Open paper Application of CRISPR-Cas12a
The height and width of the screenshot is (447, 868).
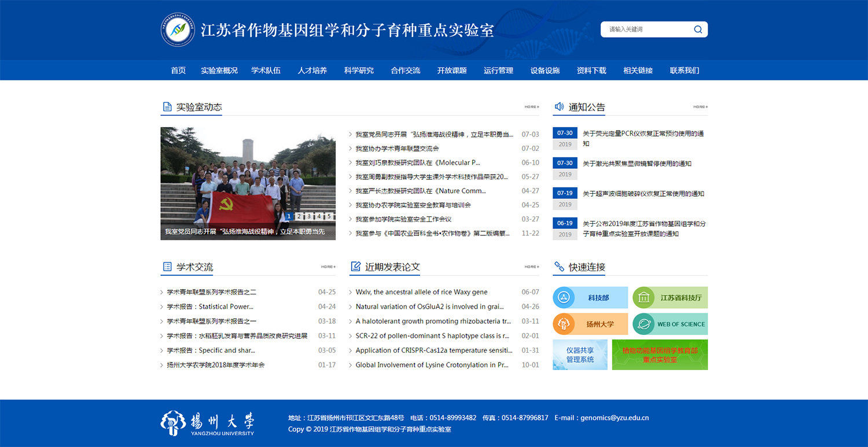tap(434, 350)
